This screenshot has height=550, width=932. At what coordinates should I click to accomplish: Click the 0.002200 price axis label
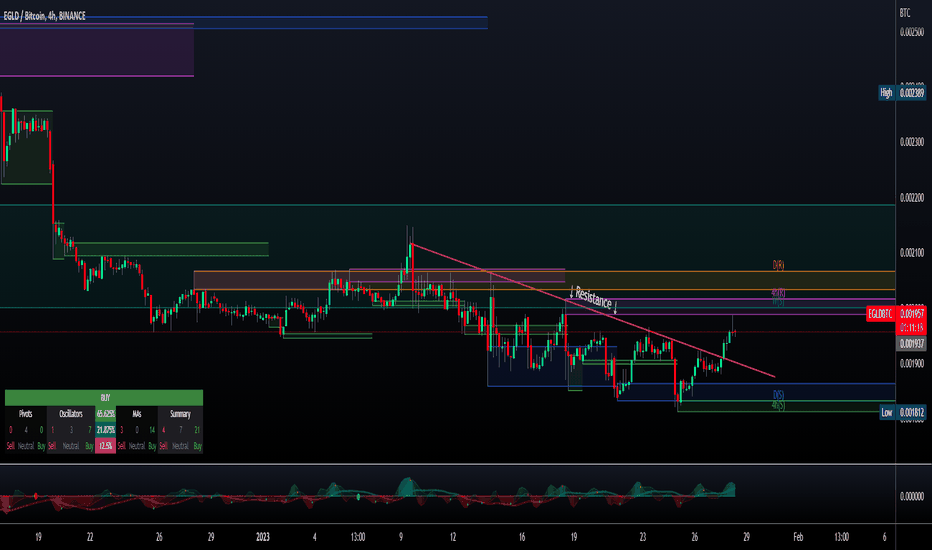click(912, 197)
